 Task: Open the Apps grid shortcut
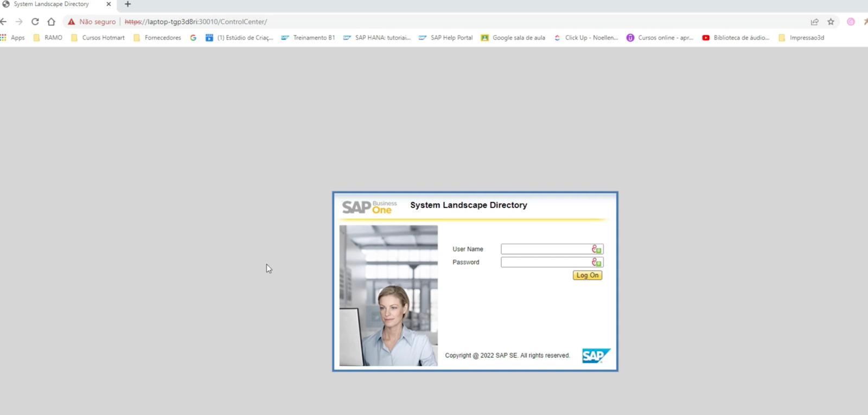[x=12, y=37]
